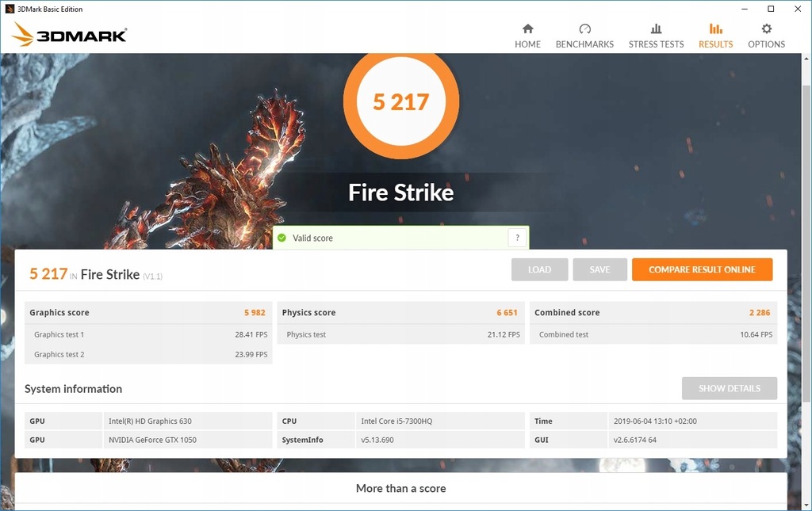The height and width of the screenshot is (511, 812).
Task: Select the Graphics score header row
Action: click(148, 312)
